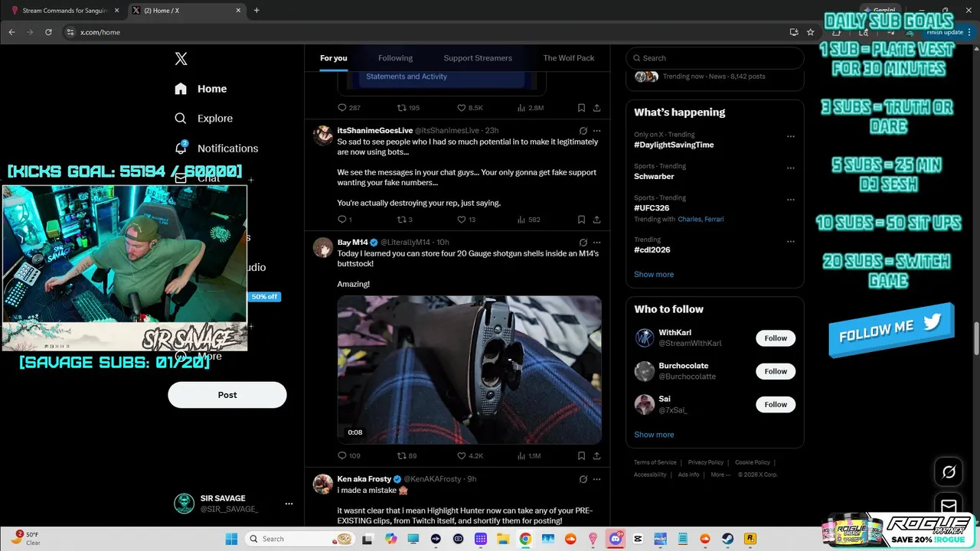Bookmark the itsShanimeGoesLive post

(581, 220)
